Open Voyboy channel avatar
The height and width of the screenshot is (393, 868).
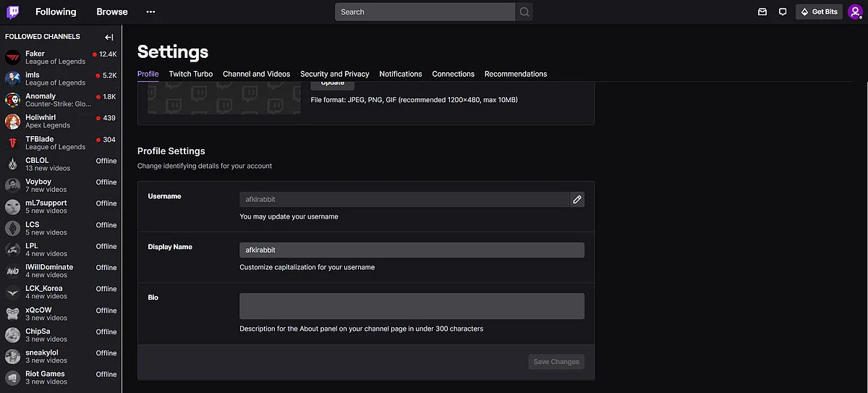[x=13, y=185]
